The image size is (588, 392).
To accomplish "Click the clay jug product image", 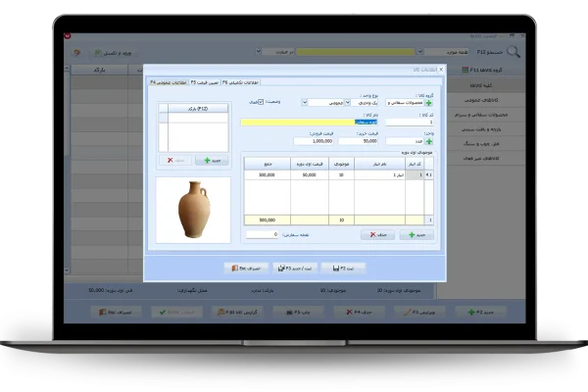I will point(193,210).
